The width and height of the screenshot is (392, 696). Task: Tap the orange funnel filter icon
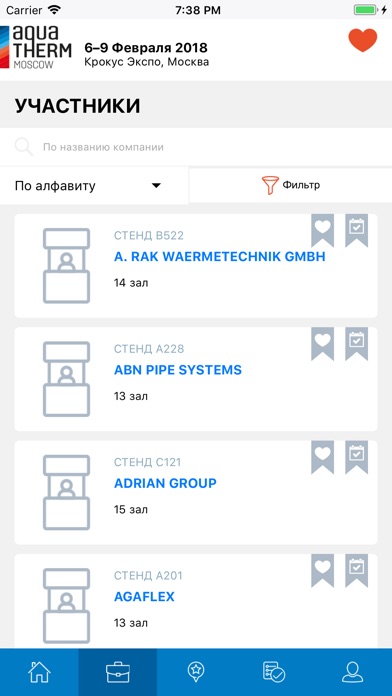click(x=270, y=185)
